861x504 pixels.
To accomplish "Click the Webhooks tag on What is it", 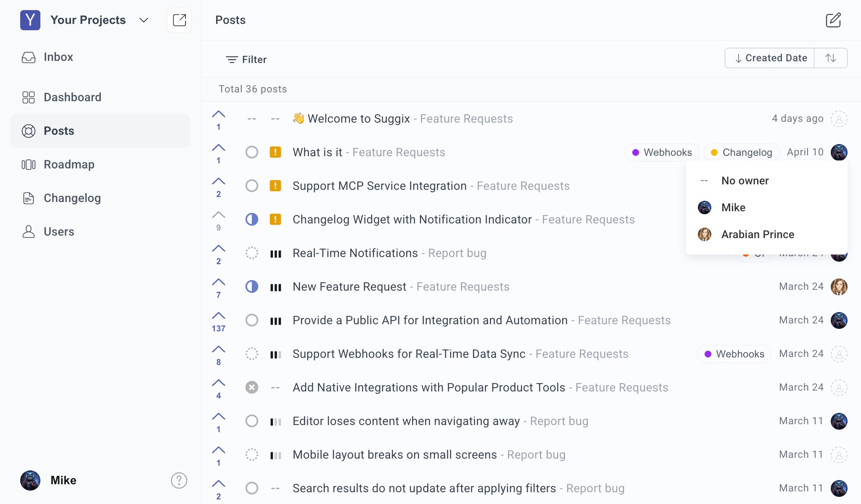I will (x=662, y=152).
